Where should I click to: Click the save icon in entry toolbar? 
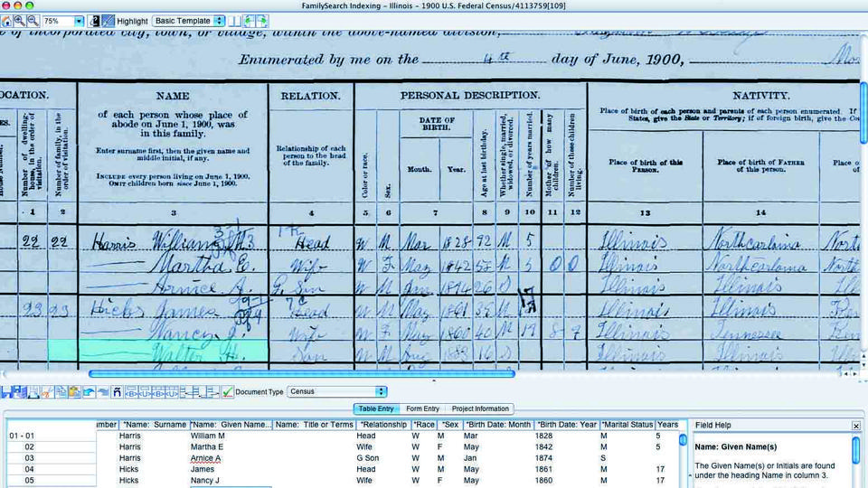(6, 392)
